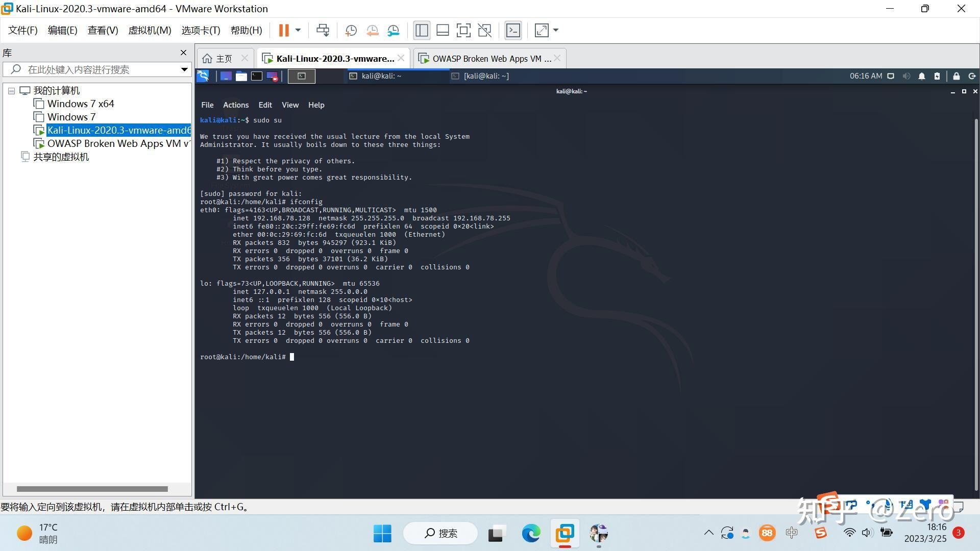Enter full screen mode icon
980x551 pixels.
point(463,31)
